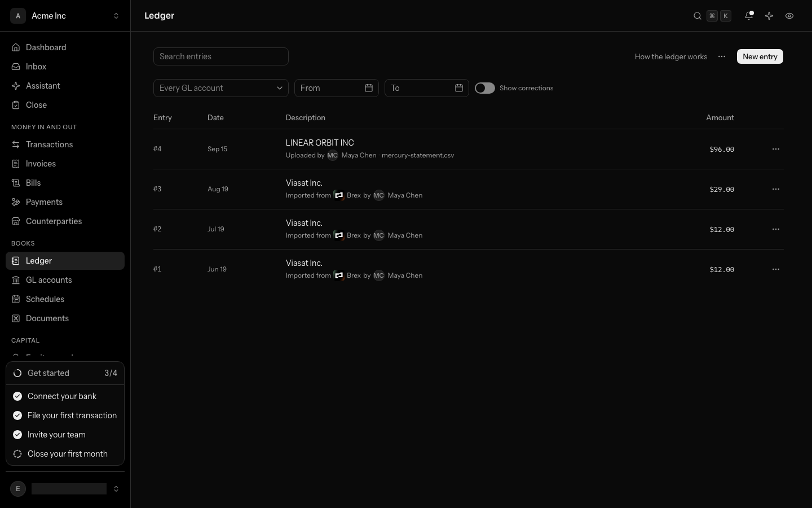Open Inbox from the sidebar
The height and width of the screenshot is (508, 812).
(65, 67)
